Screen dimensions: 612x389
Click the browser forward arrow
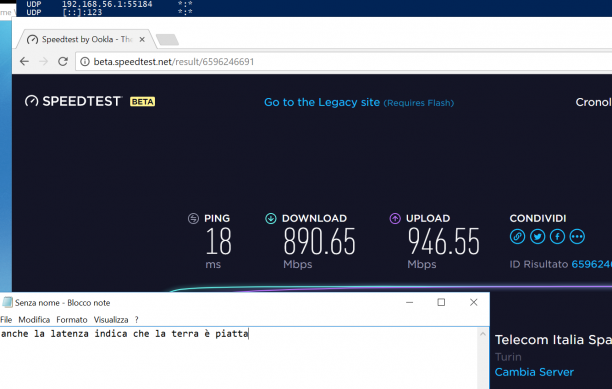(x=43, y=62)
